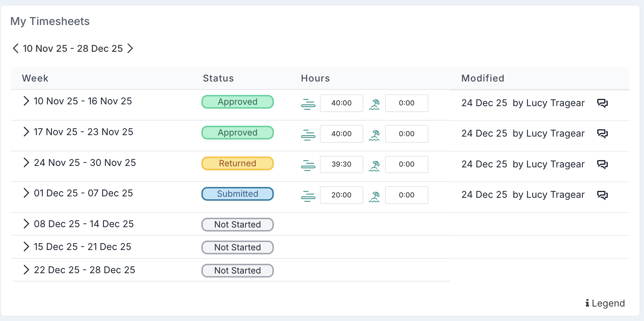This screenshot has height=321, width=644.
Task: Click the Submitted status badge
Action: click(237, 194)
